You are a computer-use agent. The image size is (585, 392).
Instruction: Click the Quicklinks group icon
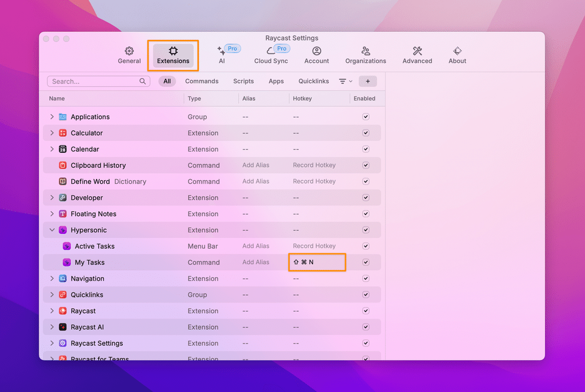tap(63, 294)
